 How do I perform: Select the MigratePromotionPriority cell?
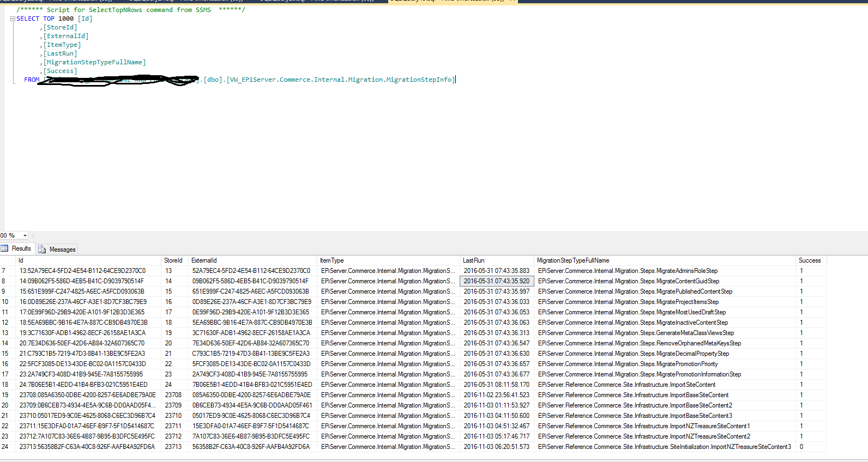[665, 364]
